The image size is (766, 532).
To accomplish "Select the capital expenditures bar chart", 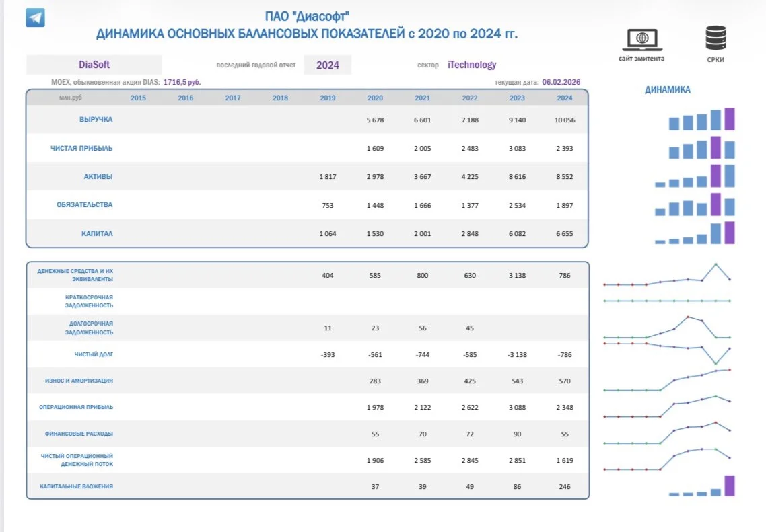I will click(x=701, y=486).
